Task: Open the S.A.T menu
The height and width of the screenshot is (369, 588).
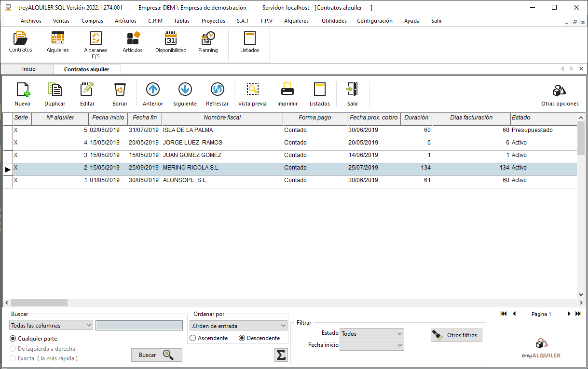Action: [x=243, y=21]
